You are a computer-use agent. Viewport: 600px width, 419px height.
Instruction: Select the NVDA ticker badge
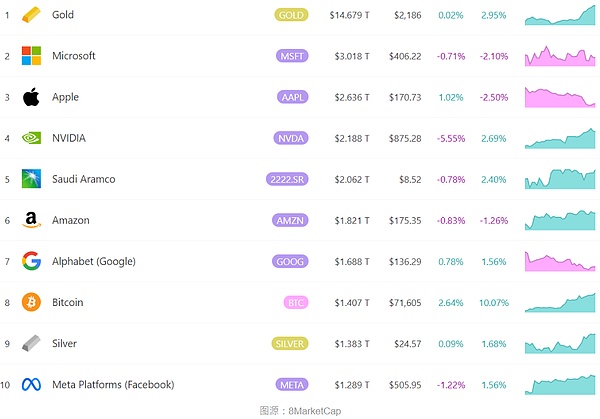click(291, 138)
